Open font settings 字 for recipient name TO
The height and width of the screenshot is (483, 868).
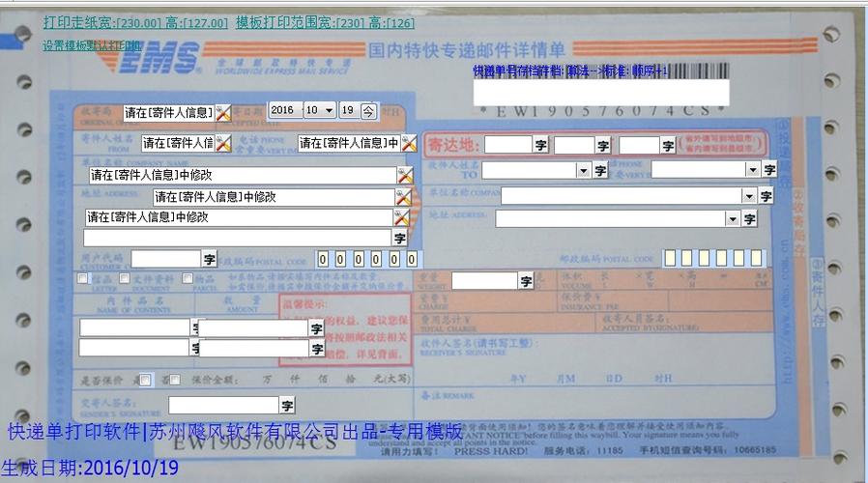point(600,170)
